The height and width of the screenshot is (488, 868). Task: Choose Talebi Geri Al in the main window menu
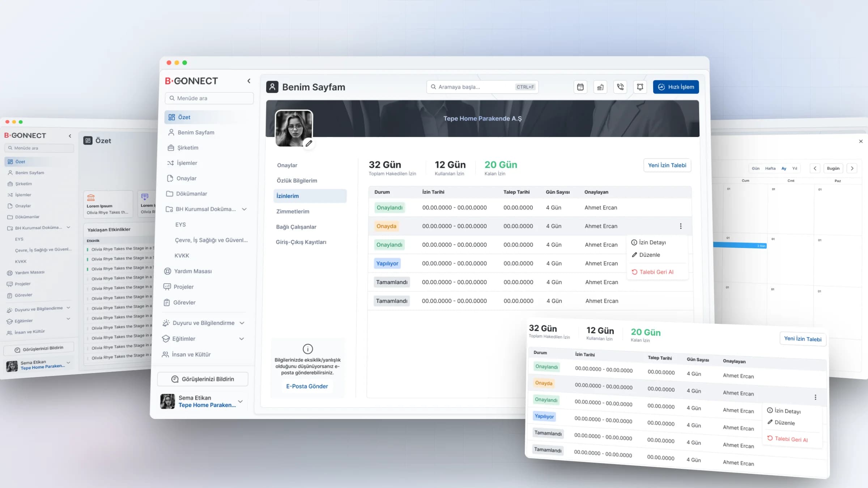(653, 272)
